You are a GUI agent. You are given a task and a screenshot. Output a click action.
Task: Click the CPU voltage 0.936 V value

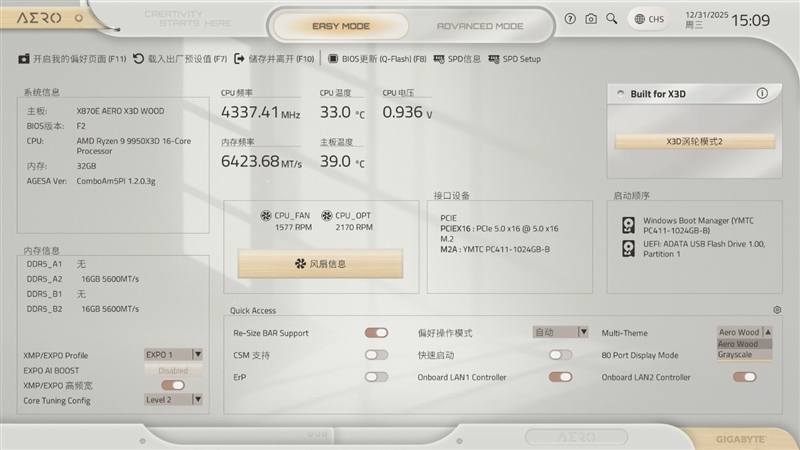(407, 112)
